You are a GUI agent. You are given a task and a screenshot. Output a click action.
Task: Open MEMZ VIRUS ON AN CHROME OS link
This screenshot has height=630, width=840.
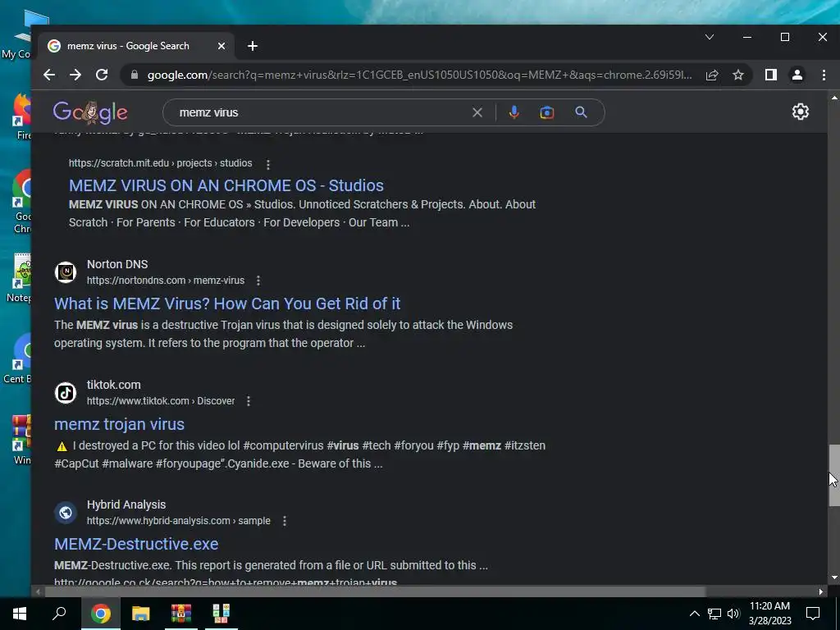(226, 185)
